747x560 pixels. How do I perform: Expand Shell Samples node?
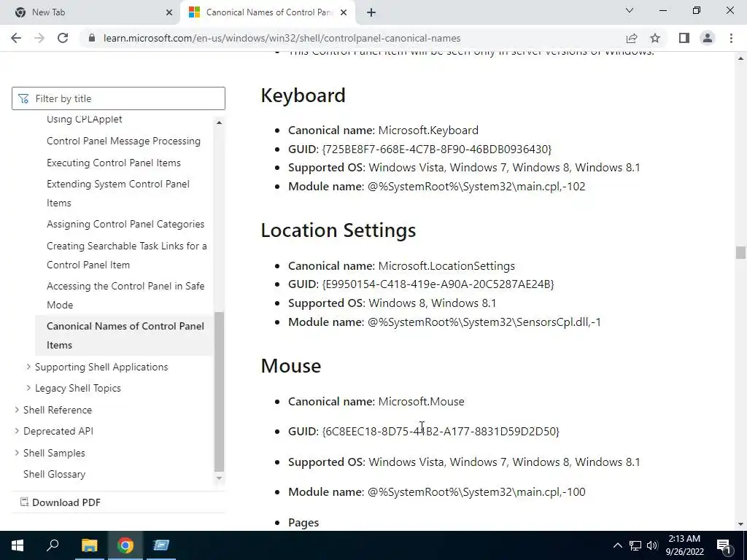tap(17, 453)
